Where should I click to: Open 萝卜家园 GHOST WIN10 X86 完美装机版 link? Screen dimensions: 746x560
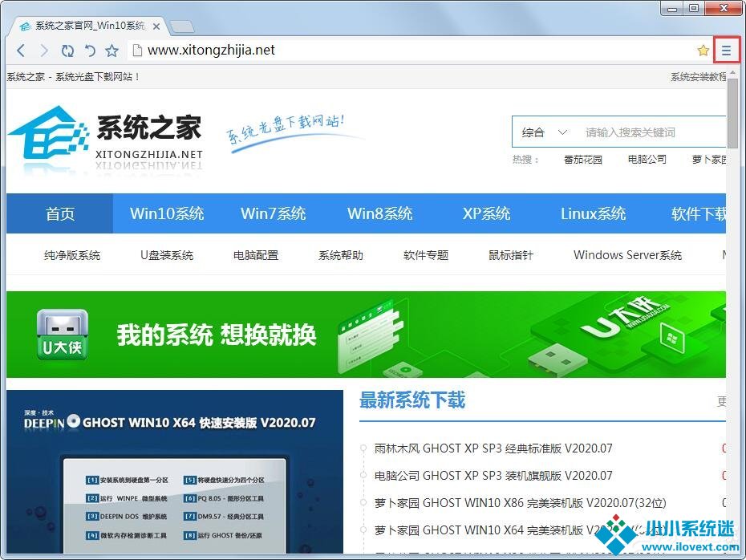pos(520,503)
